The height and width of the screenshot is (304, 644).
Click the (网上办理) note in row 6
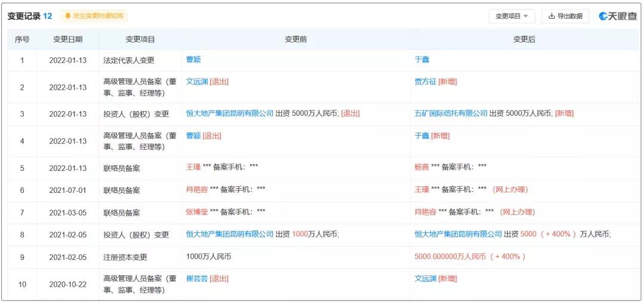click(x=510, y=190)
